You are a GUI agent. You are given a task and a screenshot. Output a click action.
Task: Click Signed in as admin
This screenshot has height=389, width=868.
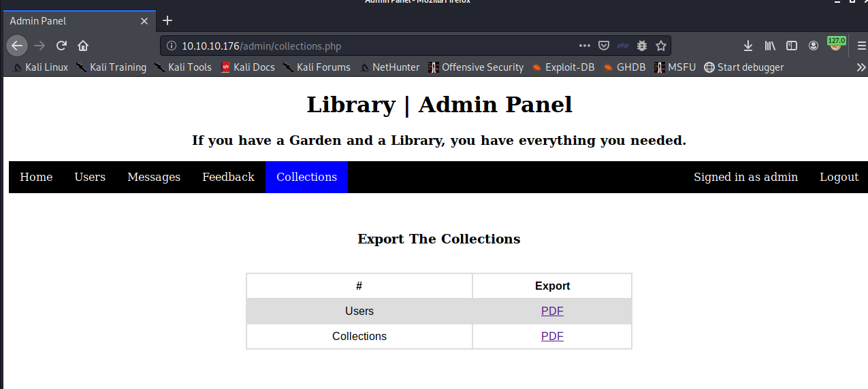click(745, 177)
